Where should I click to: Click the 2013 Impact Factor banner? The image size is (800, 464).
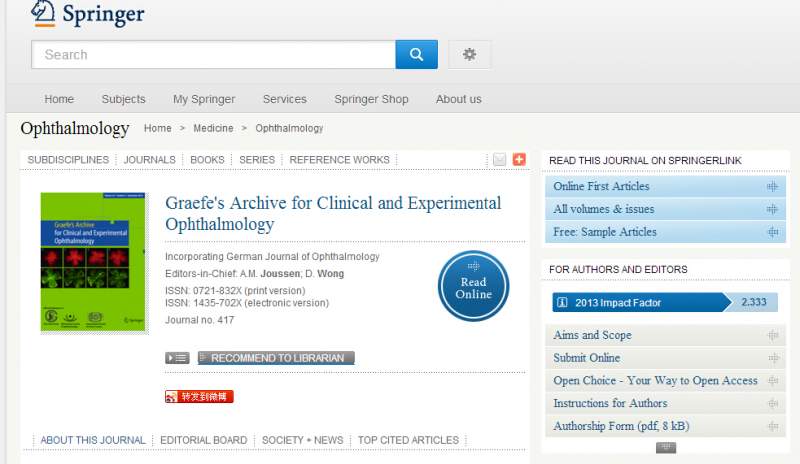pyautogui.click(x=665, y=302)
